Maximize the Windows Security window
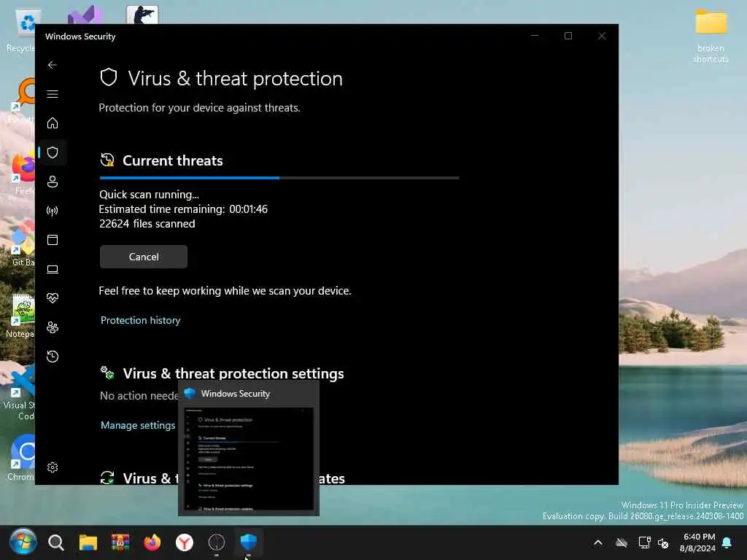Viewport: 747px width, 560px height. (x=568, y=36)
